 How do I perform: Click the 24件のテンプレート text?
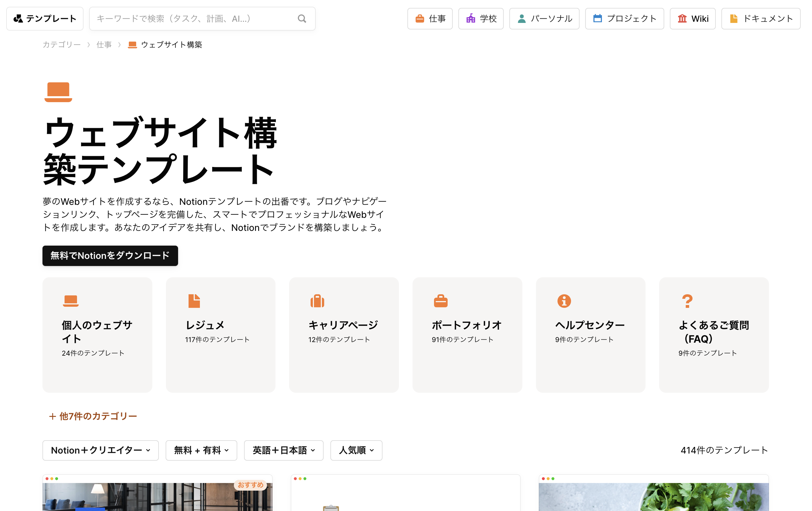[93, 353]
